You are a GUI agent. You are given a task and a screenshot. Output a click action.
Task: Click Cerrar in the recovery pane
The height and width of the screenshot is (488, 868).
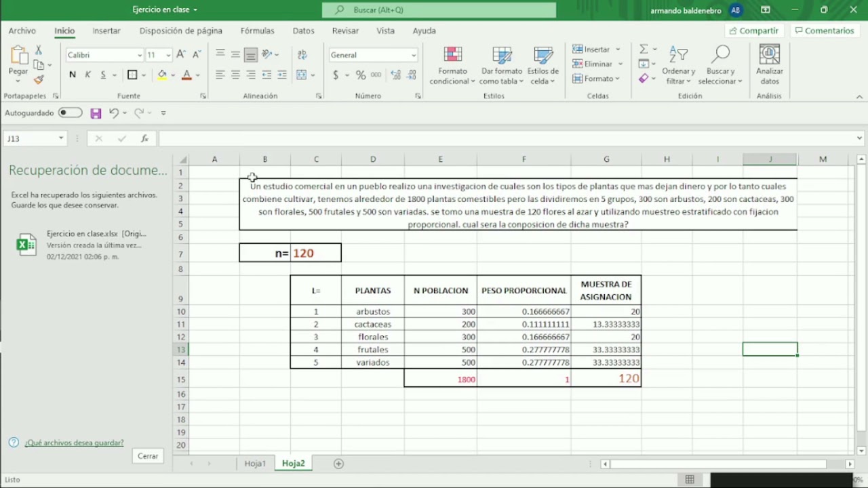148,456
